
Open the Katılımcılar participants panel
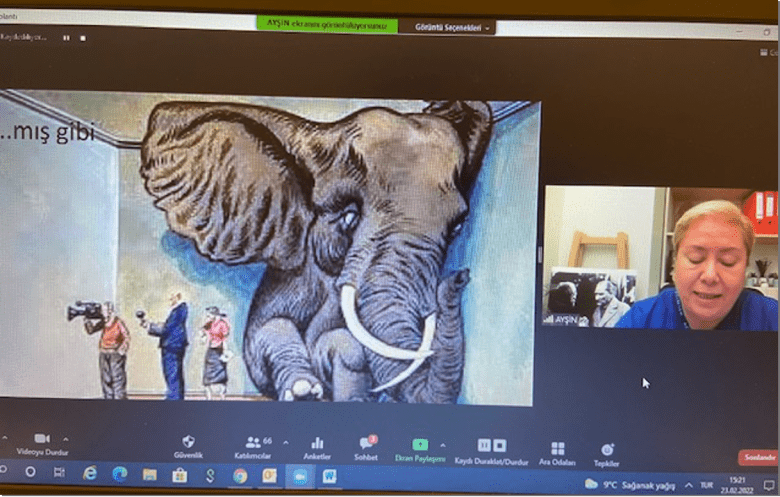click(253, 447)
